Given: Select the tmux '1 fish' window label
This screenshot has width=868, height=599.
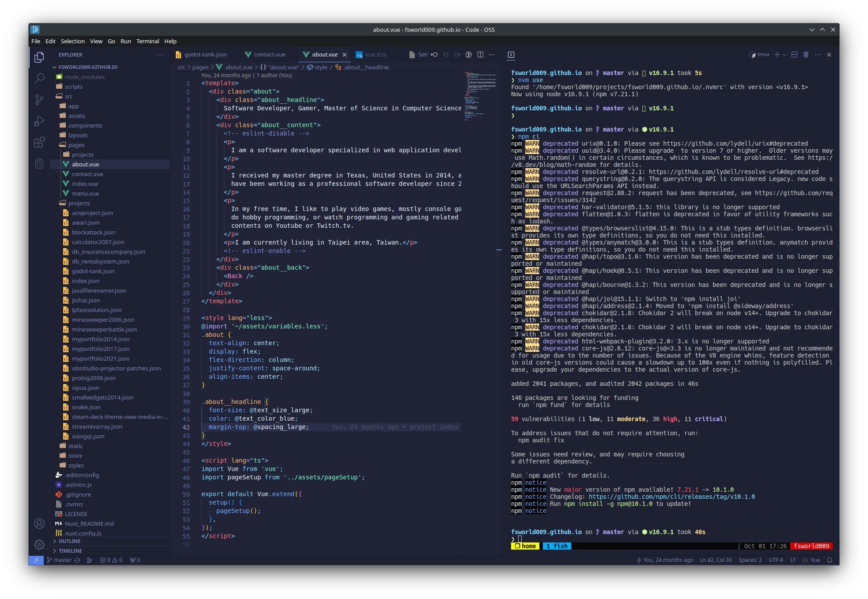Looking at the screenshot, I should [557, 546].
